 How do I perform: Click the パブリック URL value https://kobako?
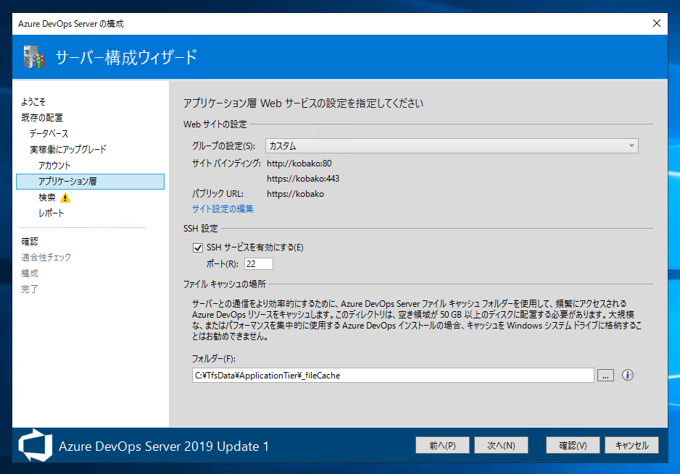click(x=295, y=194)
